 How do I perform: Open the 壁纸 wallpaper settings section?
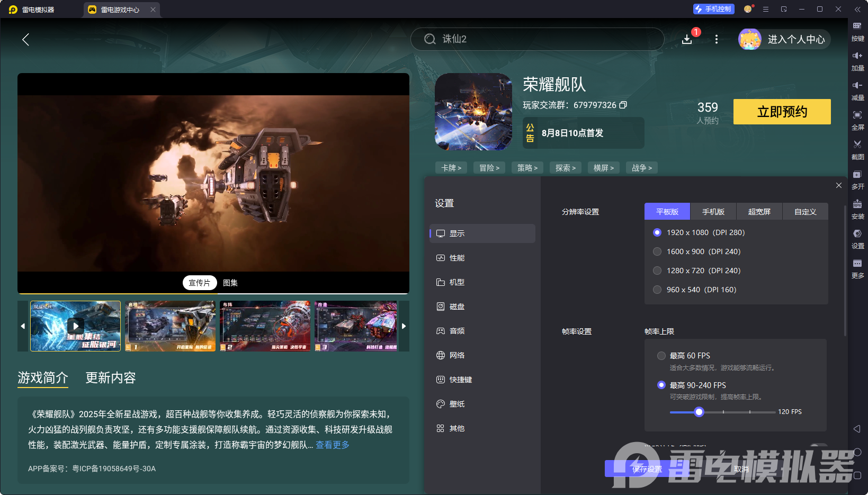point(457,404)
